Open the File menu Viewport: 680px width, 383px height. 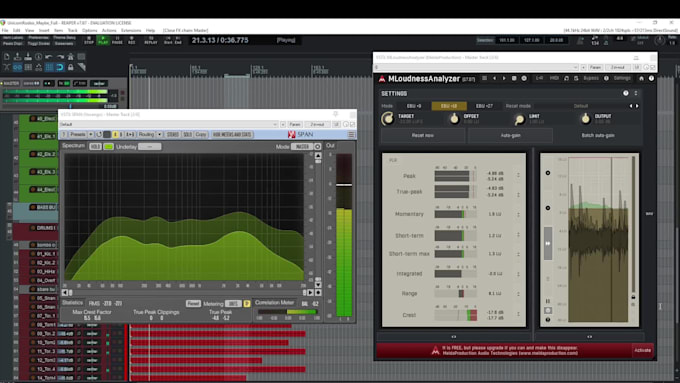pos(5,31)
